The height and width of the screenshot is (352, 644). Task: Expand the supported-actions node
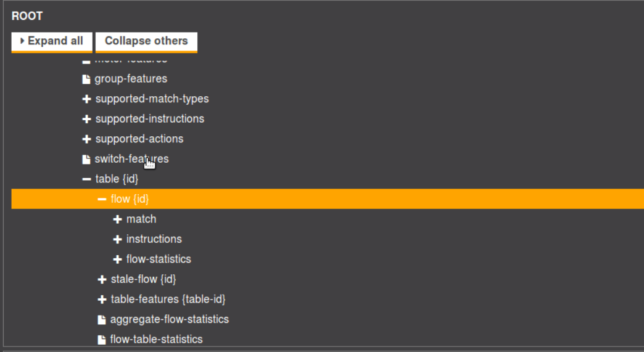coord(86,139)
